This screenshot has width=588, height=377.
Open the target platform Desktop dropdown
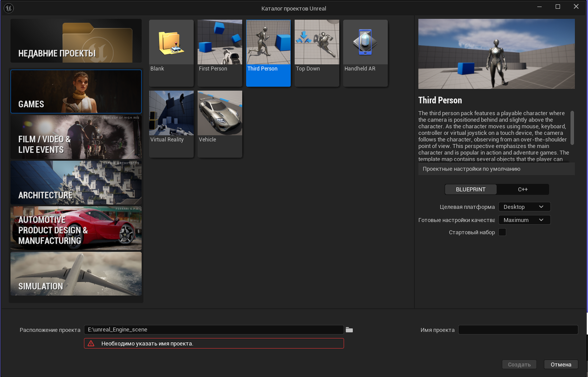524,207
